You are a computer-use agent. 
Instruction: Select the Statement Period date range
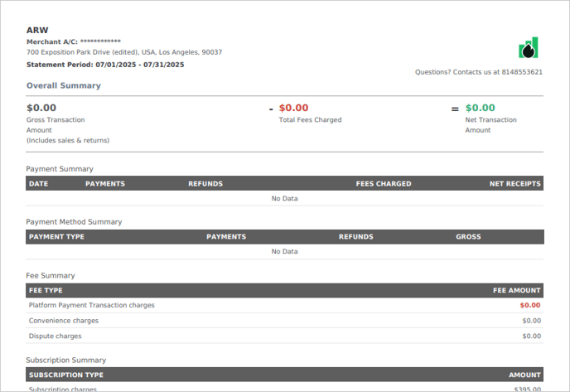(139, 65)
